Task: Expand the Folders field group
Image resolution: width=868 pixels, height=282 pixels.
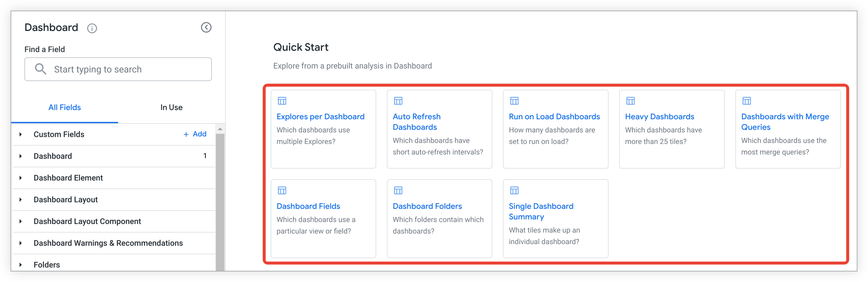Action: pyautogui.click(x=21, y=265)
